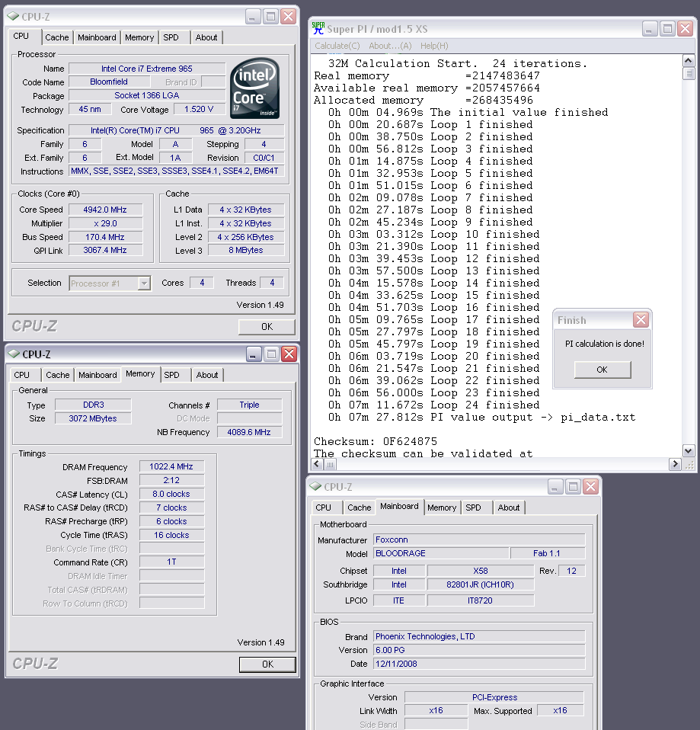Select Memory tab in Mainboard CPU-Z window
700x730 pixels.
point(442,507)
